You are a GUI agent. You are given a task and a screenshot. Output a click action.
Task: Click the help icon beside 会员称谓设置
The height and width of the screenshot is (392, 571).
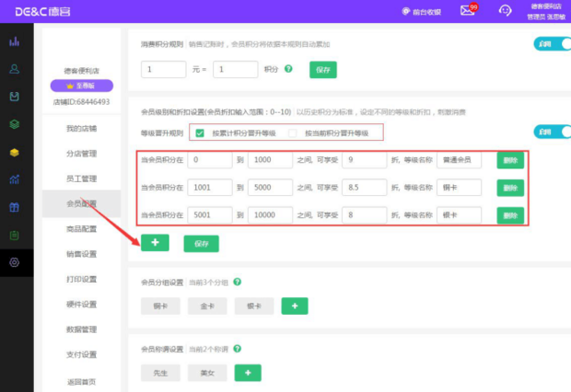point(237,349)
